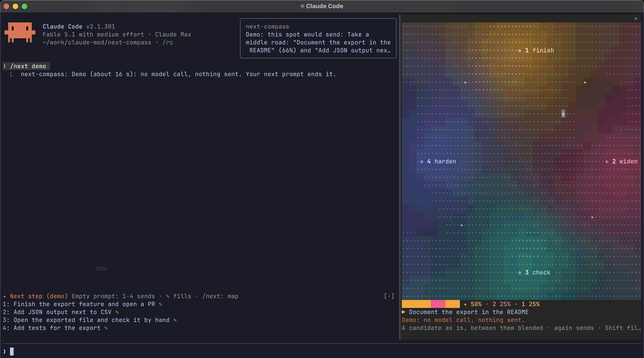The height and width of the screenshot is (358, 644).
Task: Close the compass map panel
Action: pyautogui.click(x=636, y=19)
